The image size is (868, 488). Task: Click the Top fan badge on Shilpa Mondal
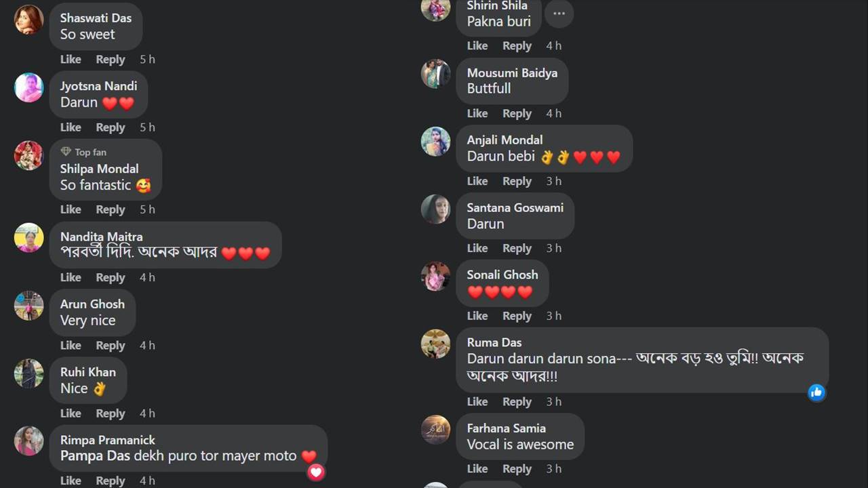click(x=83, y=152)
